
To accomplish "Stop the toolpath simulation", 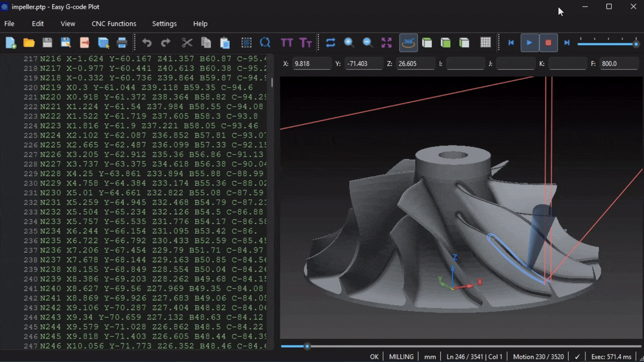I will (x=548, y=43).
